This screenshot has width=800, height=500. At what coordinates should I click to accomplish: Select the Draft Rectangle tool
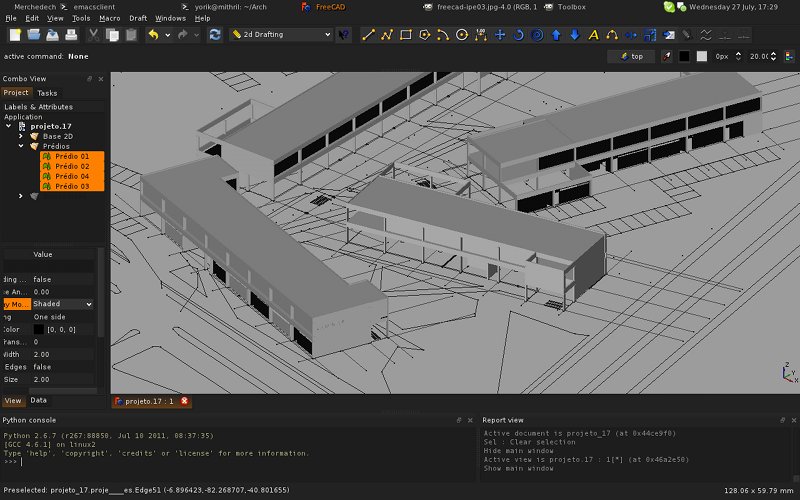[406, 35]
